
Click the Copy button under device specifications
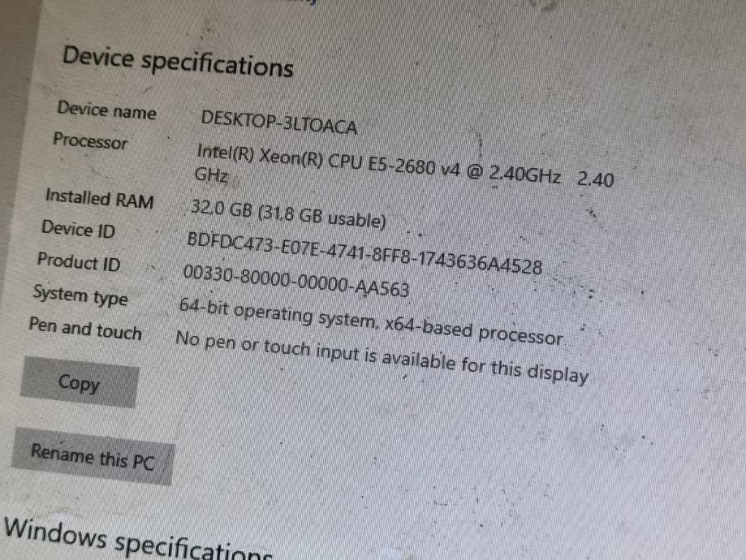(x=80, y=382)
